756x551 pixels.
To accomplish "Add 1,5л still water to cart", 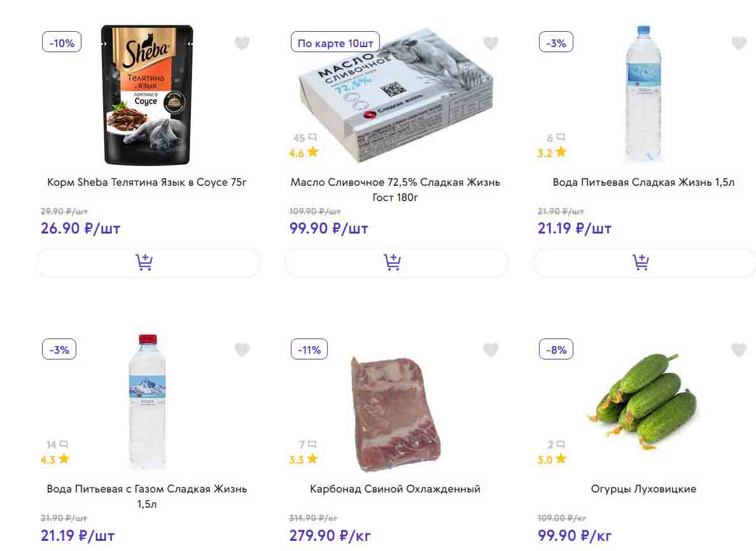I will (641, 262).
